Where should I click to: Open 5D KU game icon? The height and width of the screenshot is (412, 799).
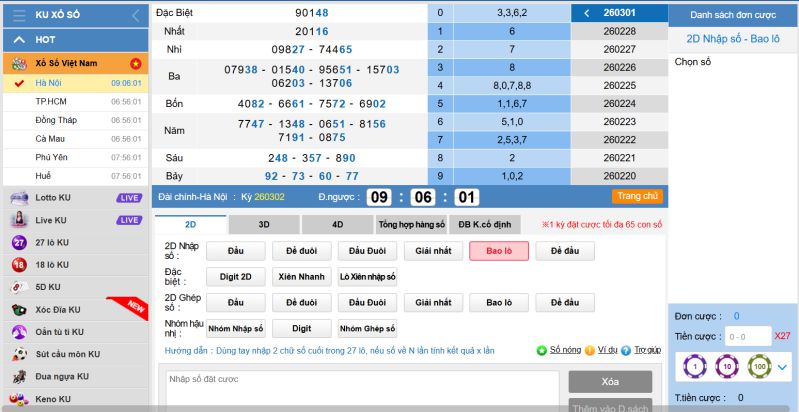pos(19,287)
